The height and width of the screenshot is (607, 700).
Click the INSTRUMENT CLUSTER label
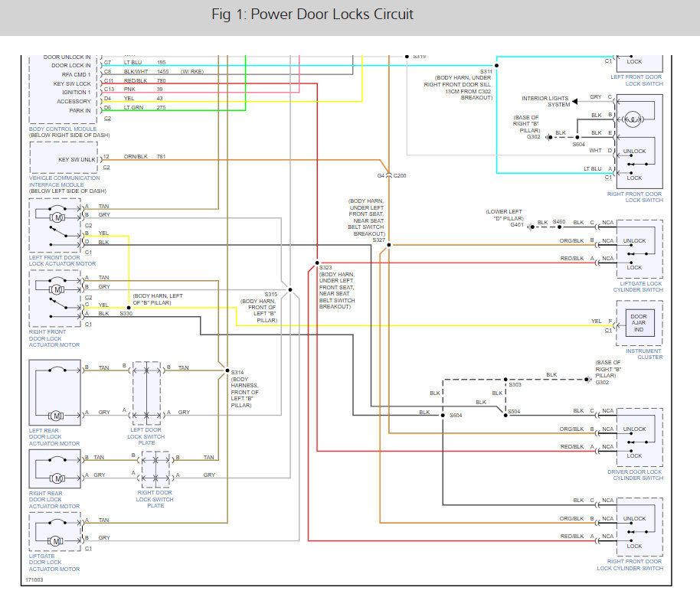tap(644, 354)
